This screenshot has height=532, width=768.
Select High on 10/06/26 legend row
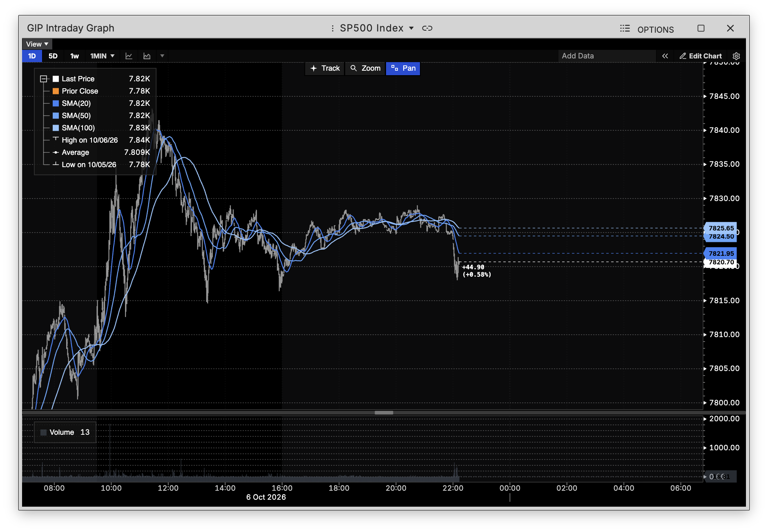[x=101, y=140]
